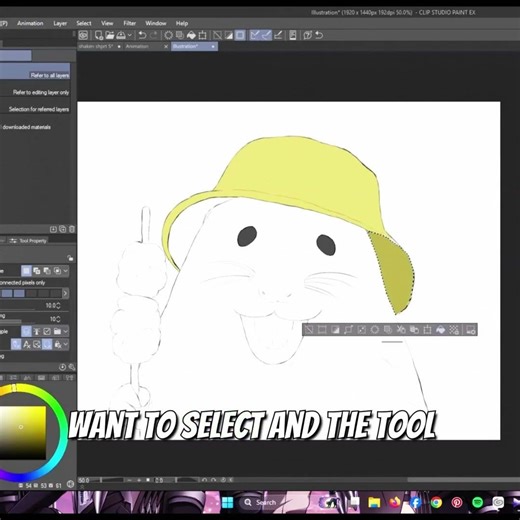The image size is (520, 520).
Task: Click Expand selected area icon in launcher
Action: 348,330
